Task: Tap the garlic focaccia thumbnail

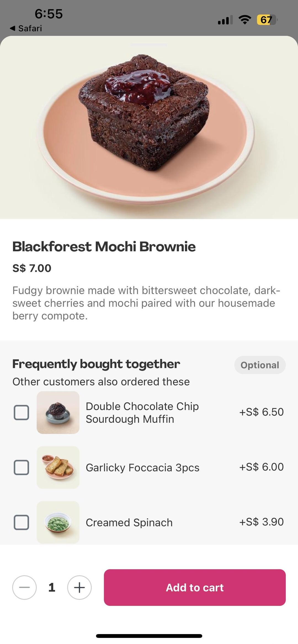Action: click(58, 467)
